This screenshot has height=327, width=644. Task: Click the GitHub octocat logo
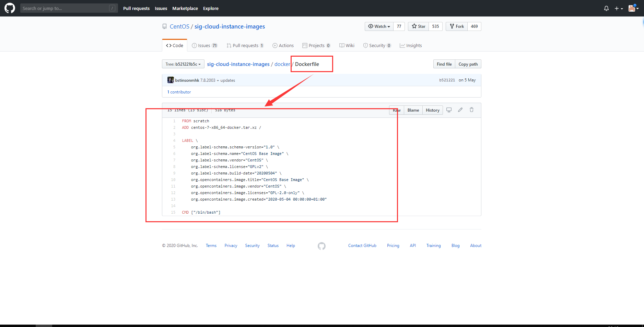pyautogui.click(x=9, y=8)
